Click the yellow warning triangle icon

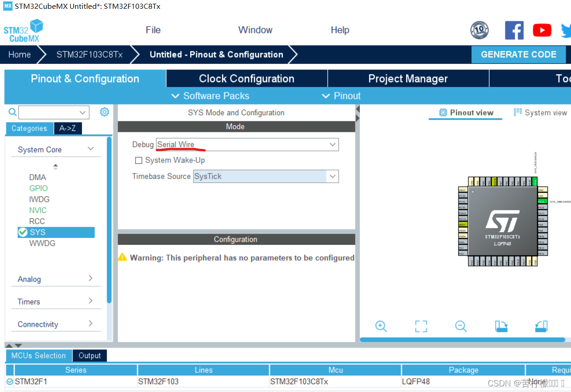(x=122, y=257)
